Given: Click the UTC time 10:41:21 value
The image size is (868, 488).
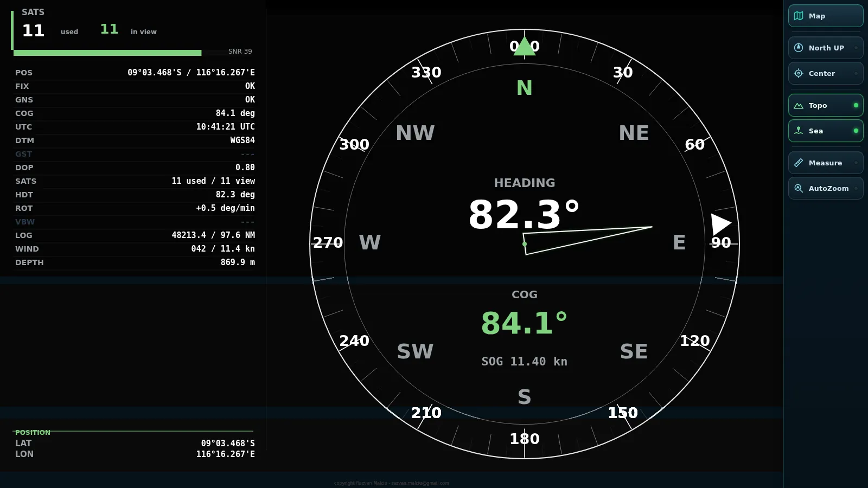Looking at the screenshot, I should click(226, 126).
